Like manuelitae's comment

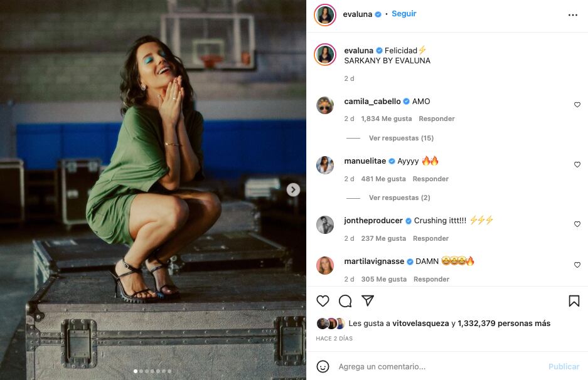pos(577,164)
